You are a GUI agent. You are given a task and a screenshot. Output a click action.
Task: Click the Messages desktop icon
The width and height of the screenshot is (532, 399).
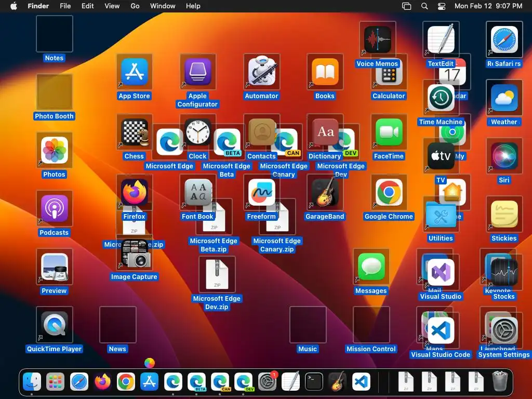(371, 267)
